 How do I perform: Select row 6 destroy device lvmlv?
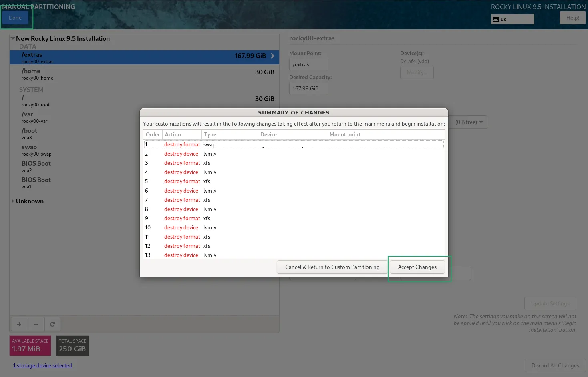tap(294, 191)
